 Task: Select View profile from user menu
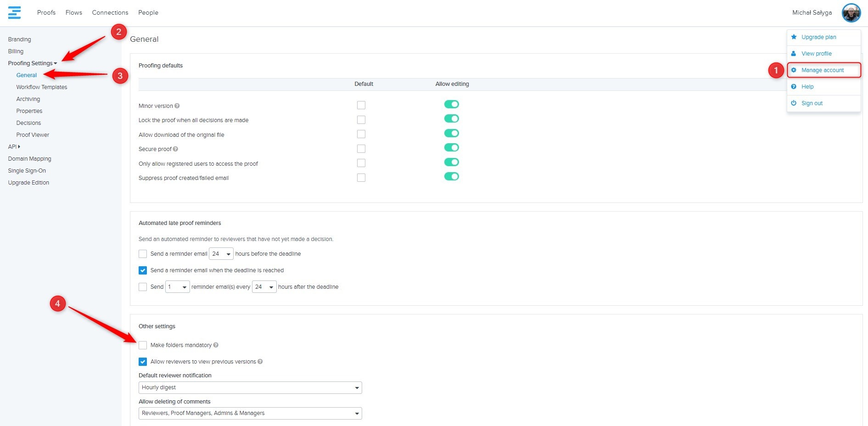click(x=816, y=54)
